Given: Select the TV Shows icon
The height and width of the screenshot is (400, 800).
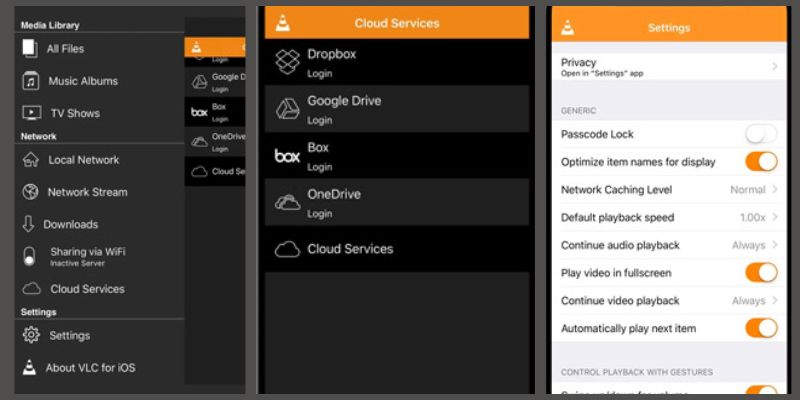Looking at the screenshot, I should pos(32,113).
